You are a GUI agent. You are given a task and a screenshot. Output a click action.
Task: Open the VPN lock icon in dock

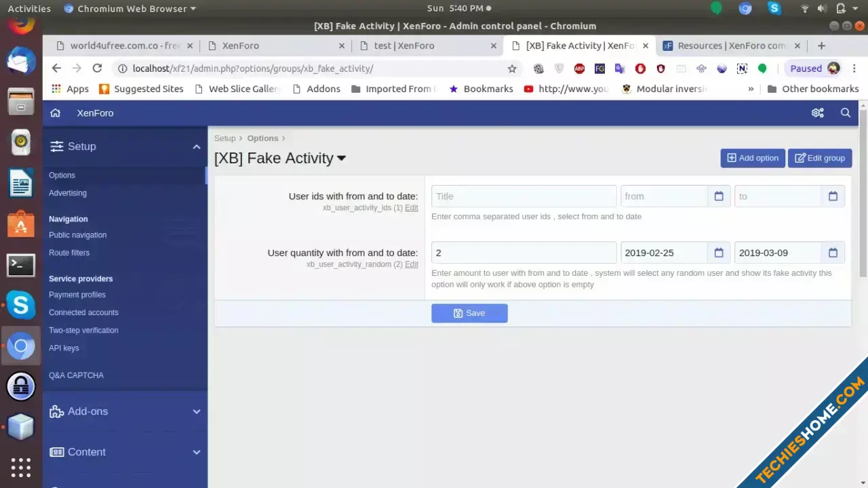(21, 387)
